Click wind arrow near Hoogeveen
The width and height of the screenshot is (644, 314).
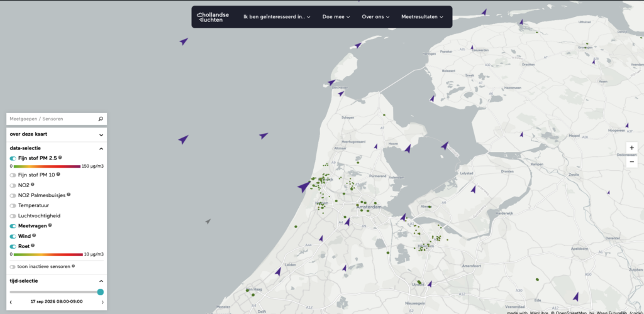(627, 125)
